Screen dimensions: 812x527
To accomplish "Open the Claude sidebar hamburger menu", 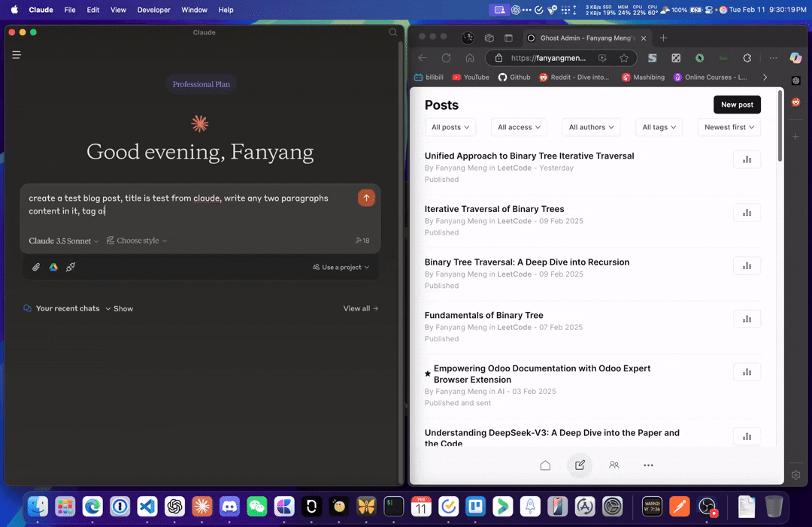I will 17,55.
